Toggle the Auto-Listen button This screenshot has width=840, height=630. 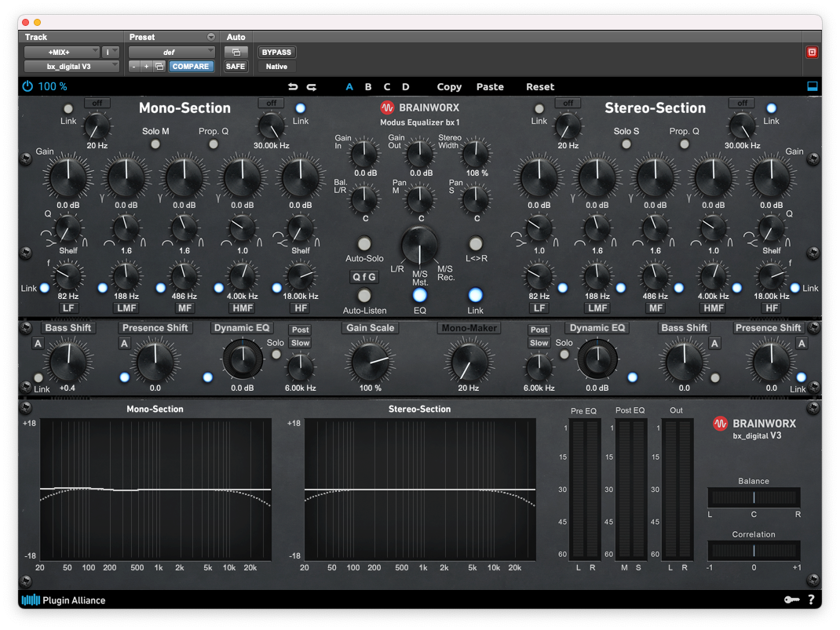(x=364, y=296)
